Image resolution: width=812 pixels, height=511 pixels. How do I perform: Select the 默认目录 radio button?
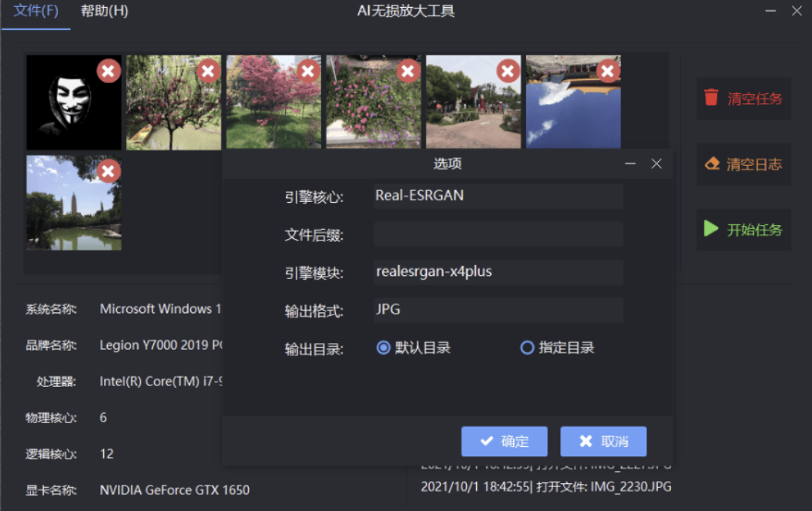coord(384,348)
